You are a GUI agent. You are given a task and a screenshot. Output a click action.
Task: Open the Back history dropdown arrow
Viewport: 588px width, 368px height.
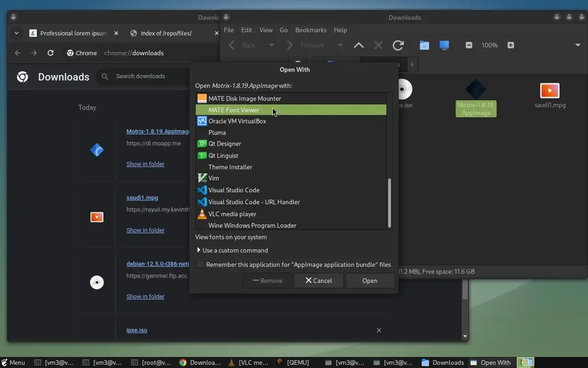(271, 45)
